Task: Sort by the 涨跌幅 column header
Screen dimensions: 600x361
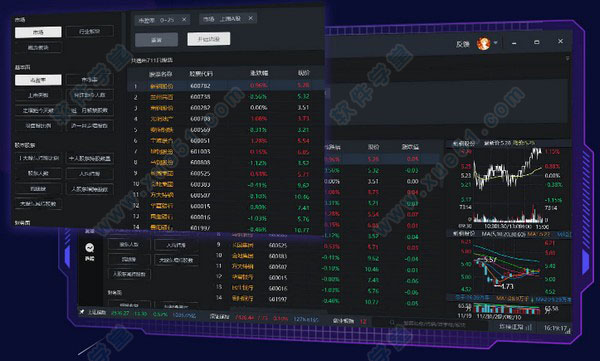Action: [x=259, y=73]
